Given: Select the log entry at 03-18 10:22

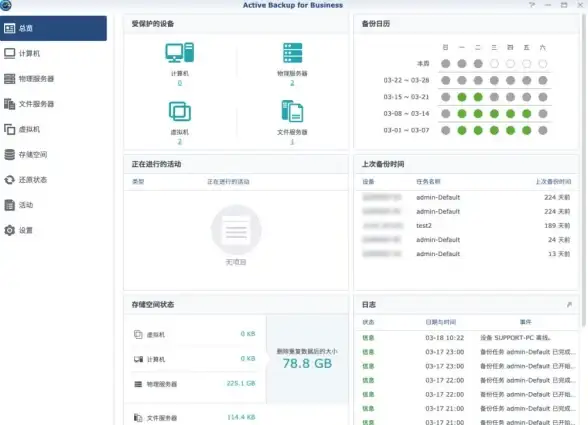Looking at the screenshot, I should (x=466, y=338).
